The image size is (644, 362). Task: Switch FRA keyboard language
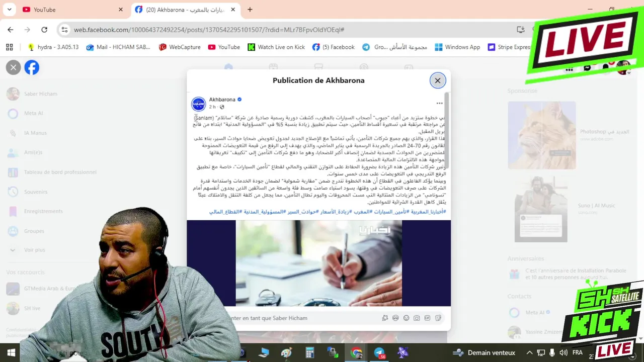click(x=578, y=352)
